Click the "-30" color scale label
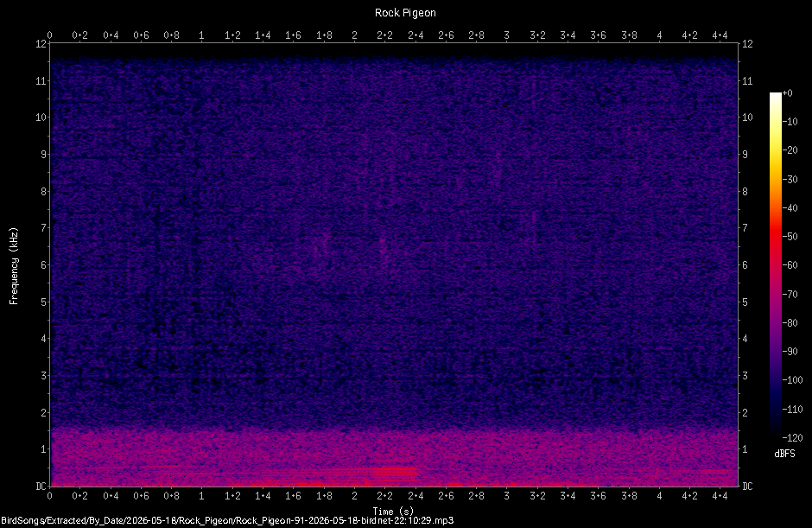 tap(790, 179)
